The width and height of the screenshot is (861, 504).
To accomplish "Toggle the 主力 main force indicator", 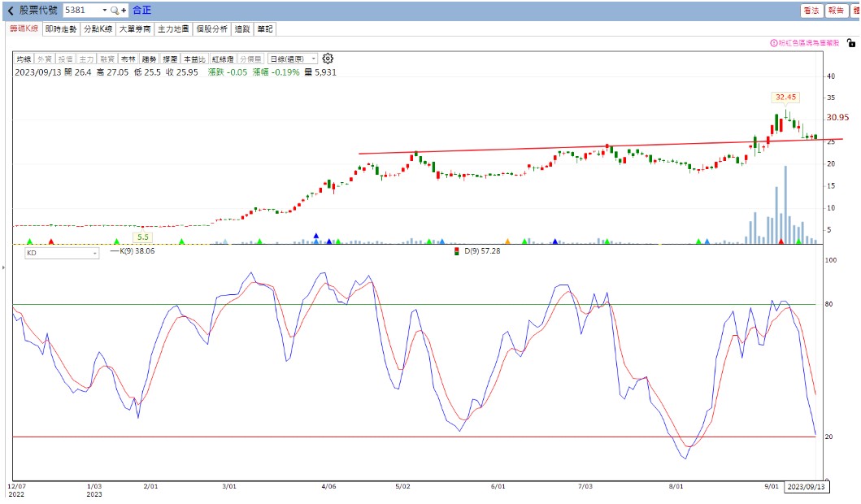I will click(x=86, y=59).
